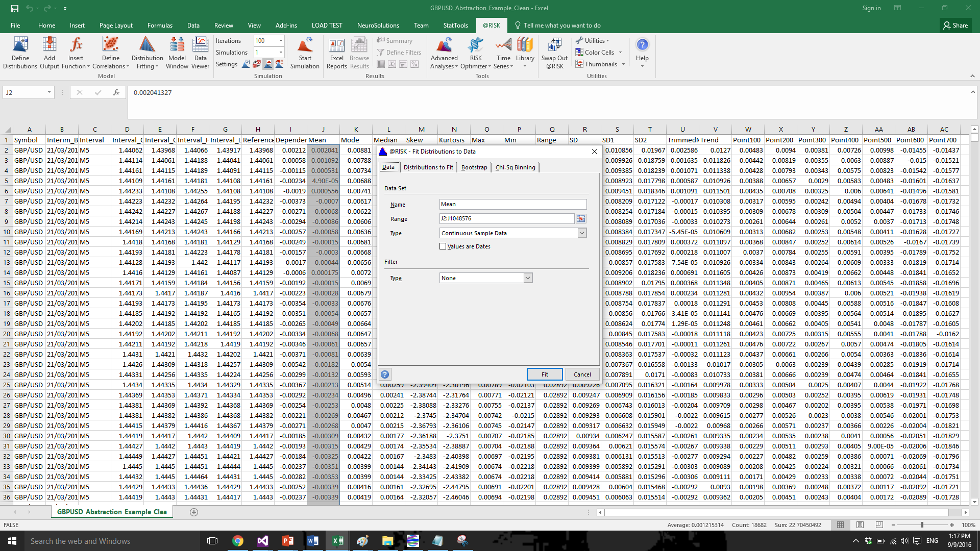Screen dimensions: 980x551
Task: Add a new sheet with the plus icon
Action: point(194,512)
